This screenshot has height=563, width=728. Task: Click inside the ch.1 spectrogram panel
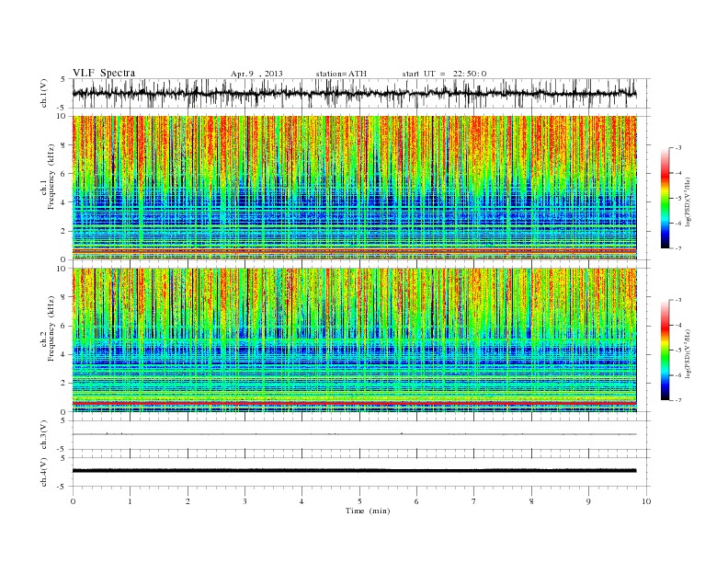click(x=354, y=188)
